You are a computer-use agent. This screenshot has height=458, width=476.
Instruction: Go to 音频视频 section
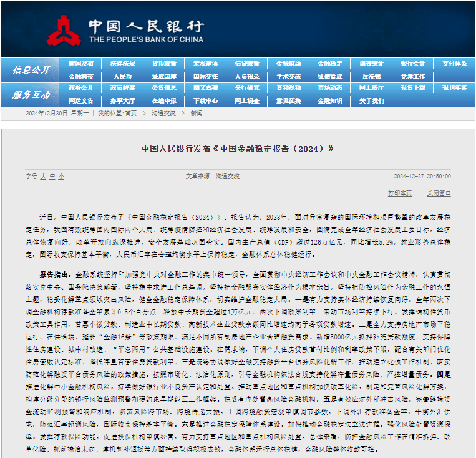288,88
